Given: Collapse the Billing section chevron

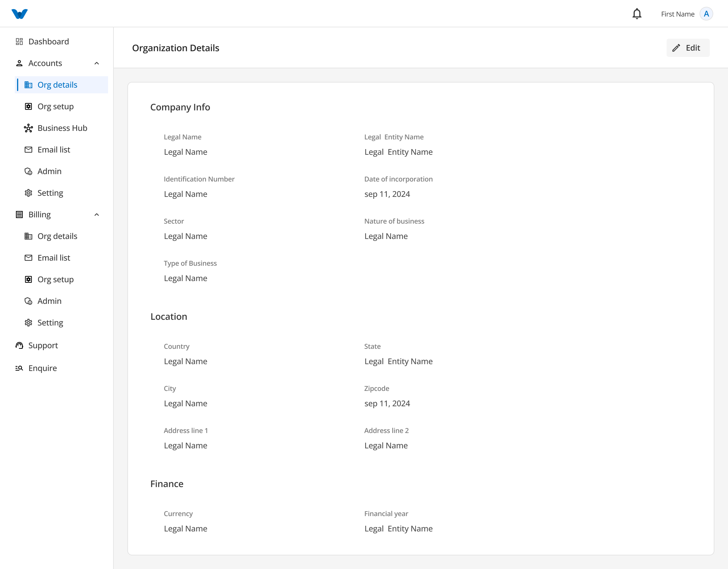Looking at the screenshot, I should click(x=97, y=215).
